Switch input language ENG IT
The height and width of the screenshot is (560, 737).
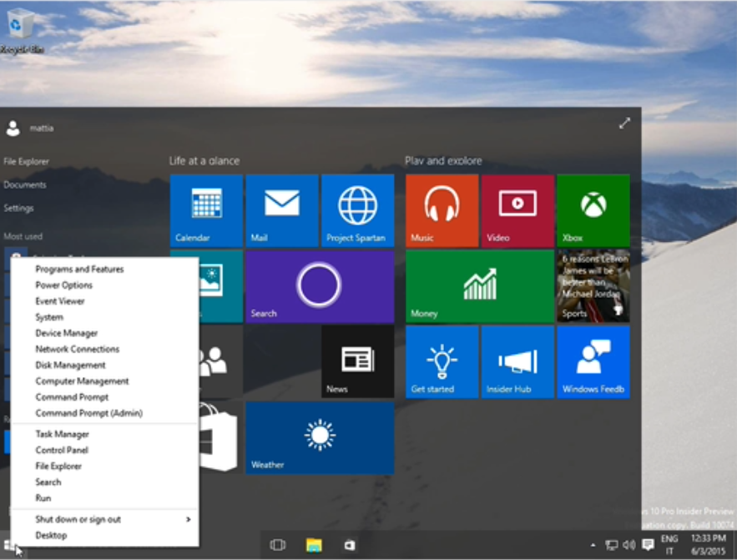tap(669, 545)
